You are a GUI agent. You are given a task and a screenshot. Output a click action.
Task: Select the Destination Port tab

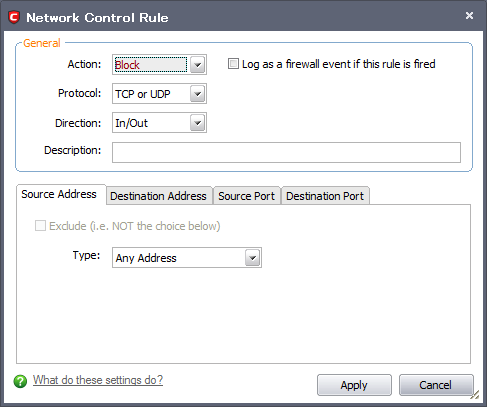click(325, 196)
